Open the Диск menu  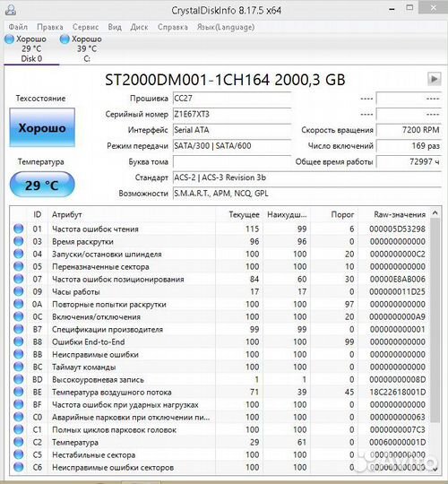coord(139,27)
